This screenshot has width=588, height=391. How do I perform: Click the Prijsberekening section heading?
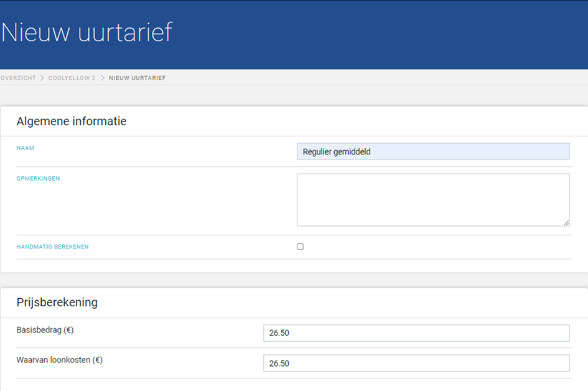pyautogui.click(x=57, y=303)
